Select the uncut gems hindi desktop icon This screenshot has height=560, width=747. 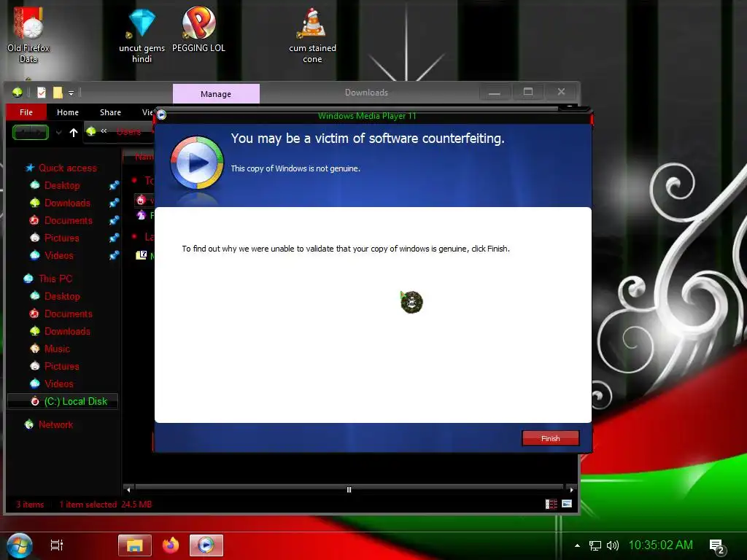coord(142,36)
